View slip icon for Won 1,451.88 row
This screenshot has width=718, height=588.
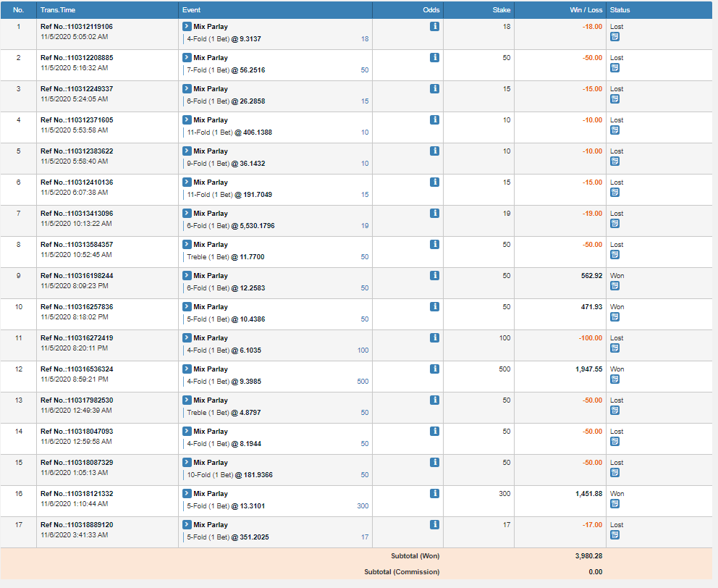615,504
